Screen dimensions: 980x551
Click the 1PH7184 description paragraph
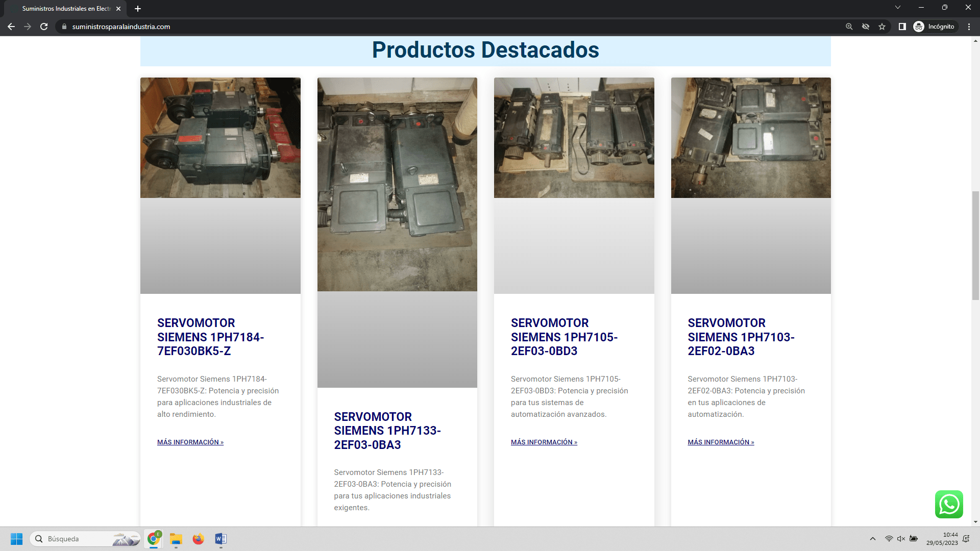218,396
